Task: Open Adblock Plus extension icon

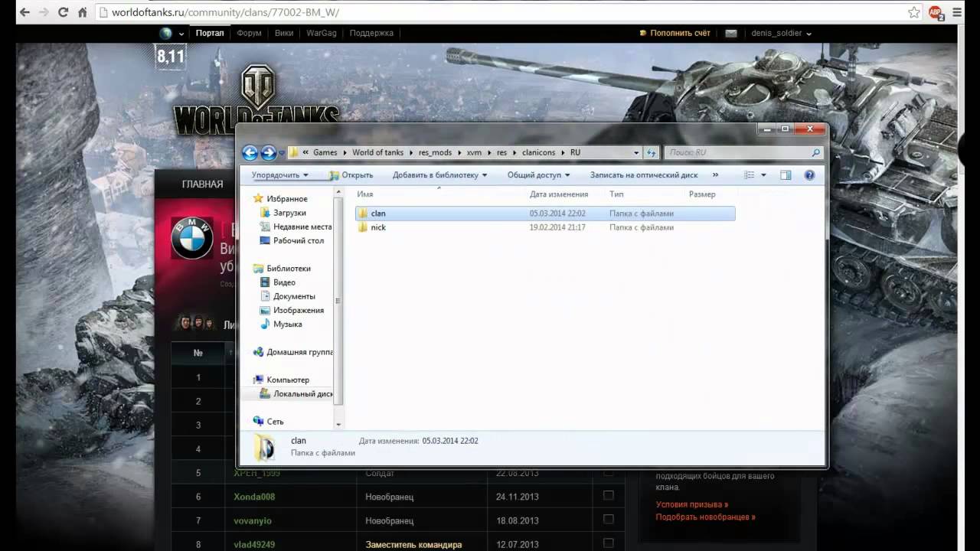Action: 936,12
